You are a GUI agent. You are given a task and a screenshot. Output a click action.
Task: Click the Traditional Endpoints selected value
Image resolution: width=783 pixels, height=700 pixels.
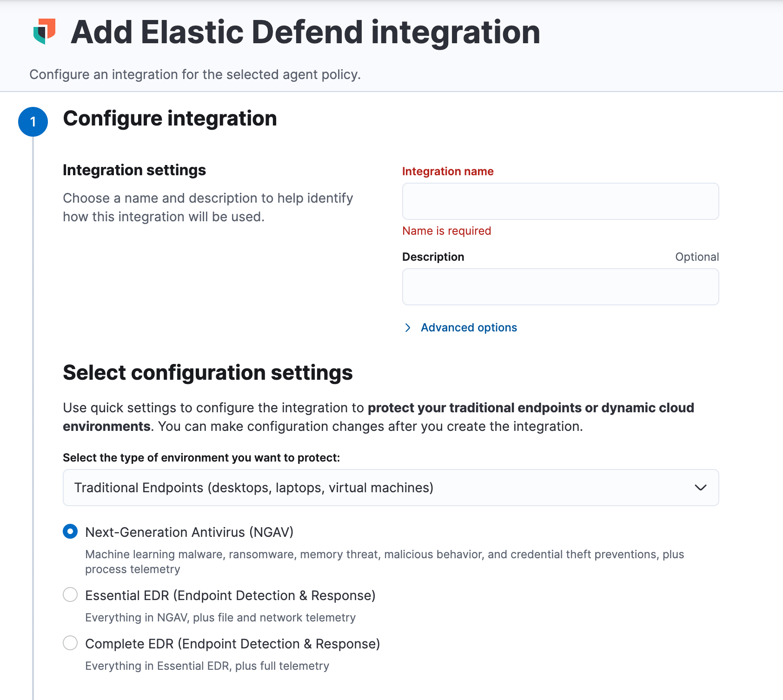coord(253,488)
